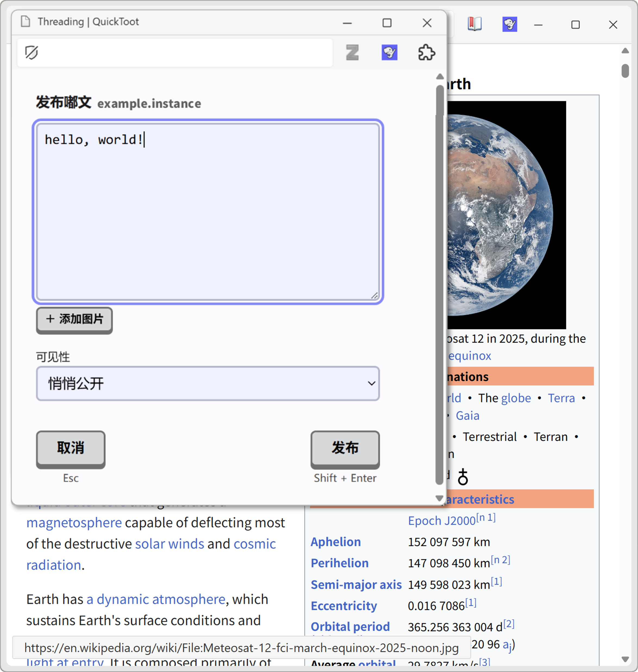Click QuickToot icon in main browser toolbar
The height and width of the screenshot is (672, 638).
[509, 24]
